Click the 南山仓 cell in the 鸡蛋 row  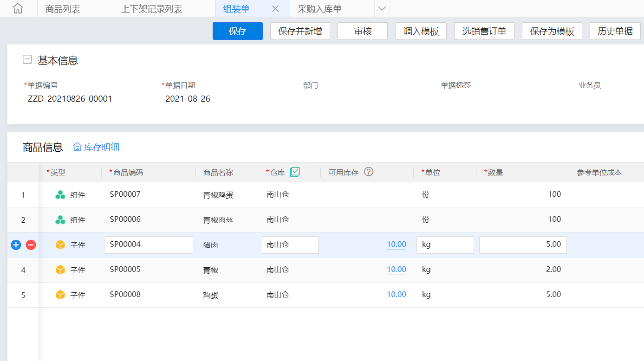pos(278,295)
